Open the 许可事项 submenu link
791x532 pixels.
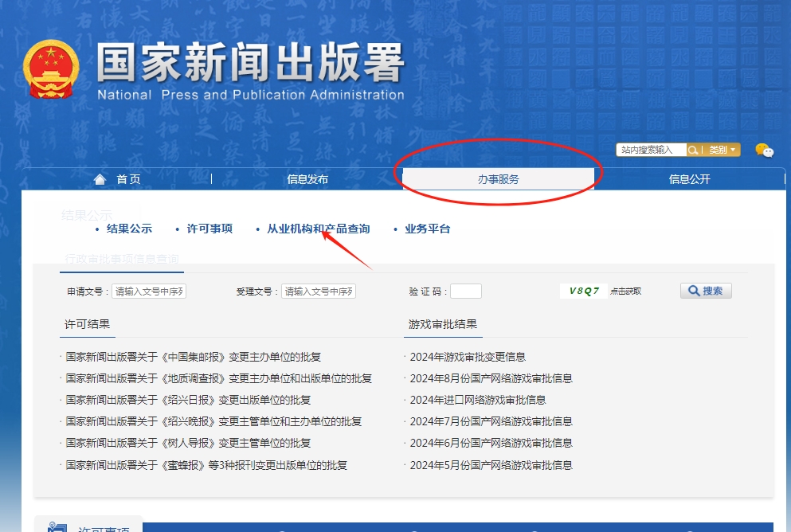click(x=209, y=229)
